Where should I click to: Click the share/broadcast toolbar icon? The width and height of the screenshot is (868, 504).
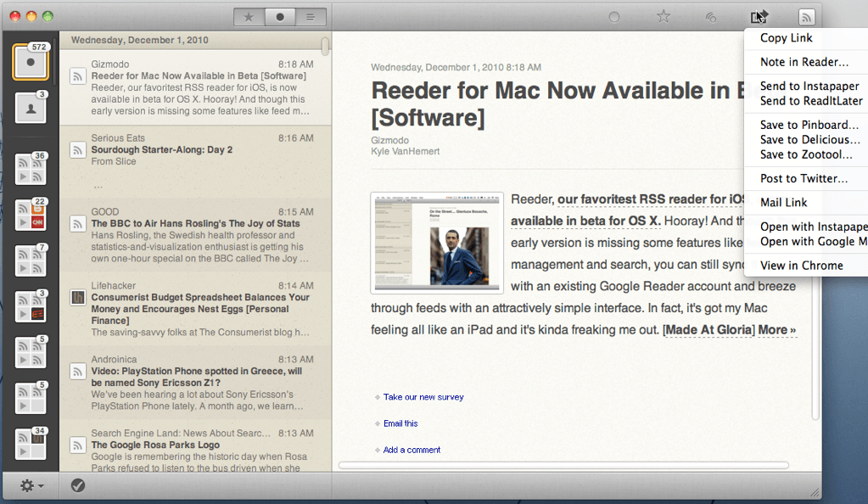(711, 18)
